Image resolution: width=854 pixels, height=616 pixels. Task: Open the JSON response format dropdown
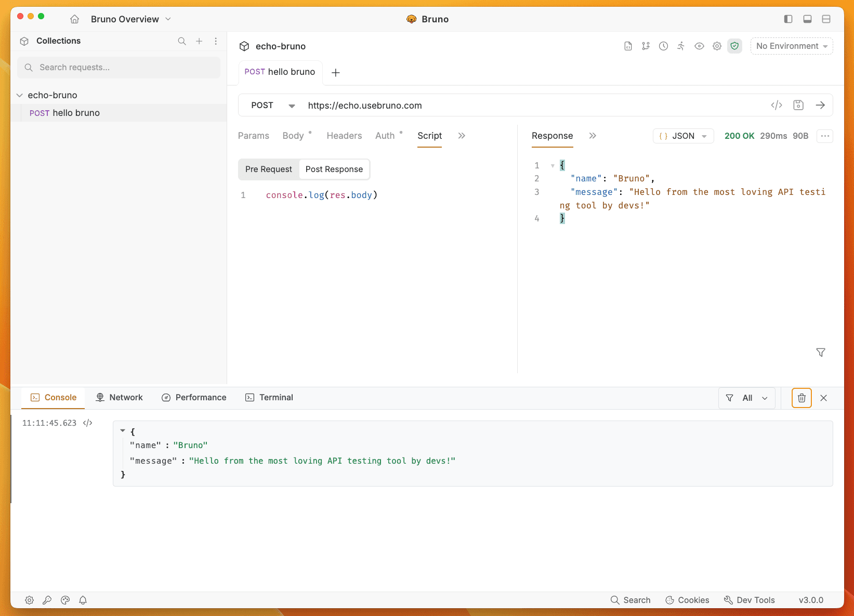[x=683, y=136]
